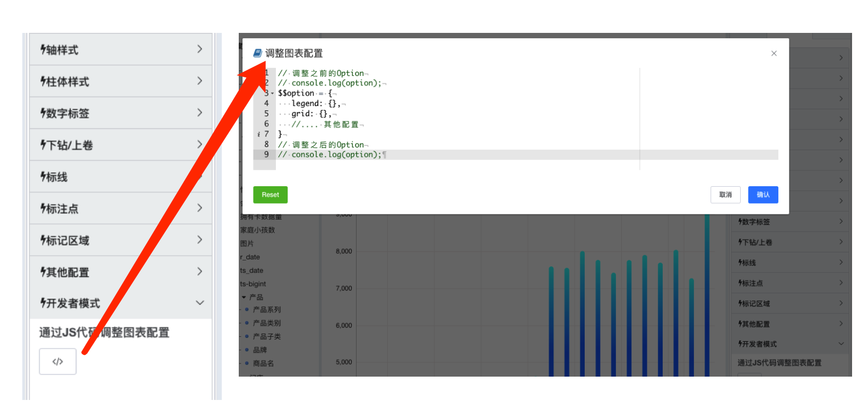Screen dimensions: 868x418
Task: Open the 标记区域 section
Action: coord(121,240)
